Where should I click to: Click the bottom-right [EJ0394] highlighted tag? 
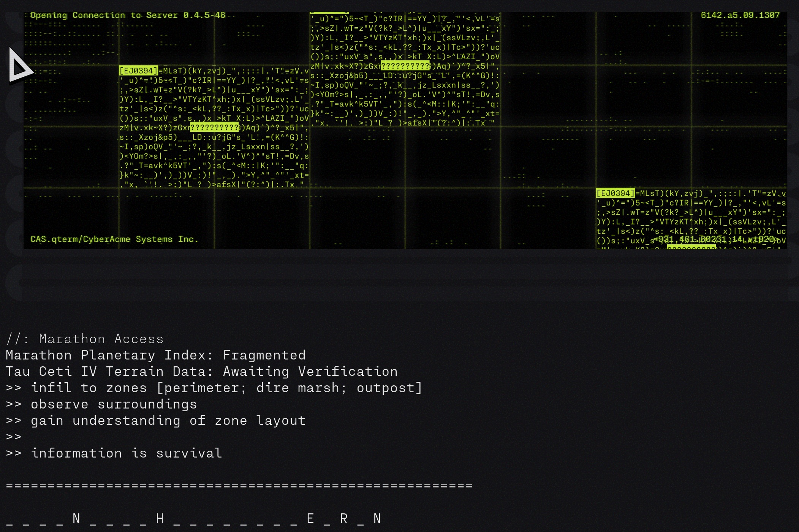[615, 193]
